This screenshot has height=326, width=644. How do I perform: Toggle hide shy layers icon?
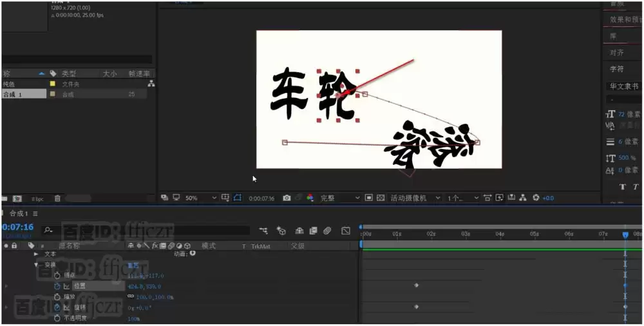tap(299, 231)
